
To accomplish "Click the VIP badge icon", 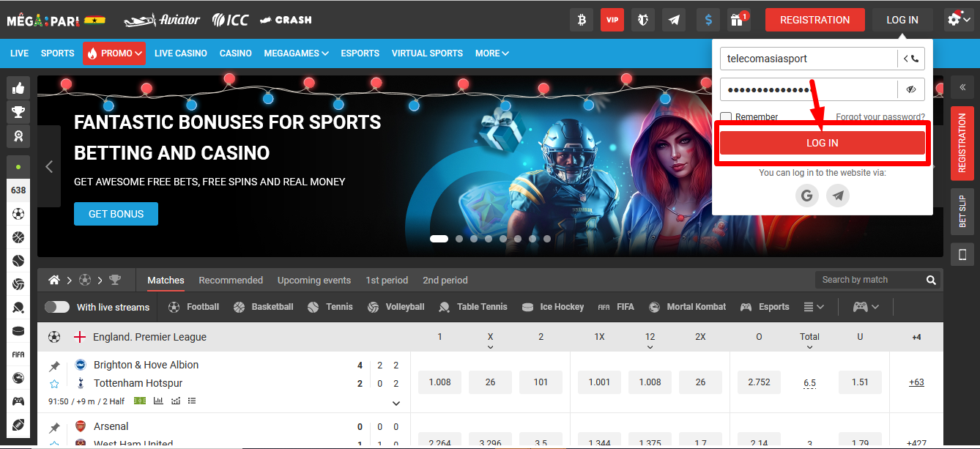I will point(612,20).
